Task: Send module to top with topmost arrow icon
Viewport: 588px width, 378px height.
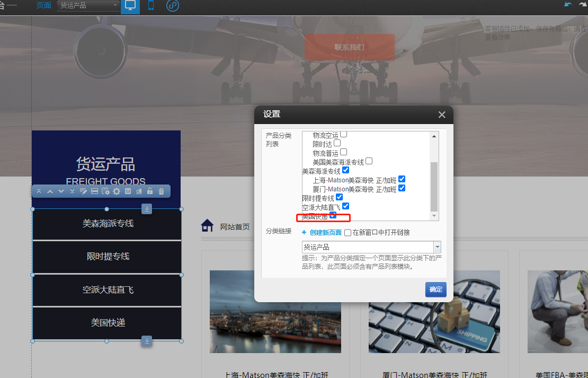Action: pos(39,191)
